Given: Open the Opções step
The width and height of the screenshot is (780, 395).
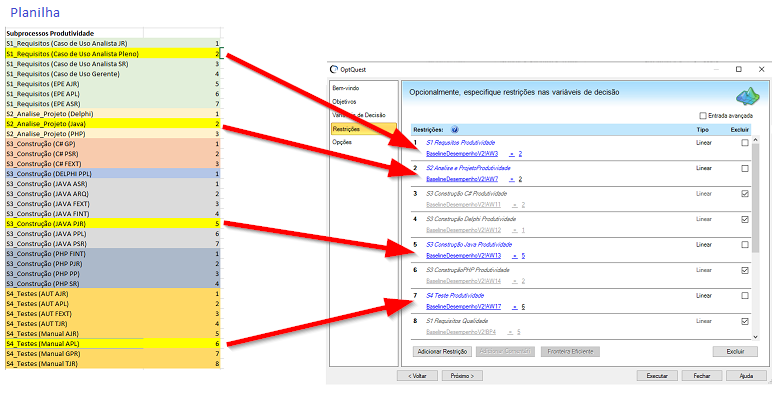Looking at the screenshot, I should (342, 142).
